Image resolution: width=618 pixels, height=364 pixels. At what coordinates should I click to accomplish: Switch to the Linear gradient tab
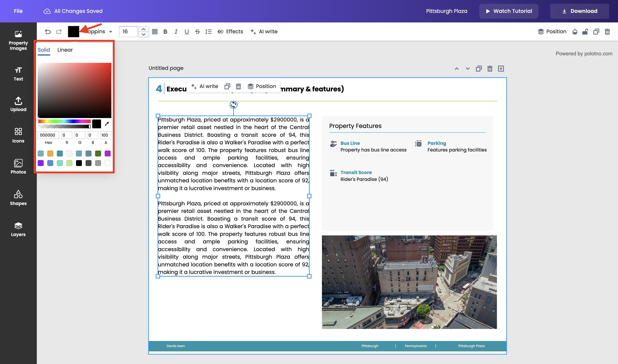(x=65, y=50)
